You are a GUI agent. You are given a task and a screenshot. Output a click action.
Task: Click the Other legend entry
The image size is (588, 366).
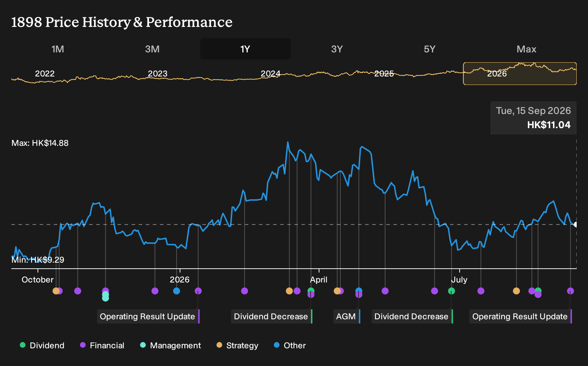(290, 345)
